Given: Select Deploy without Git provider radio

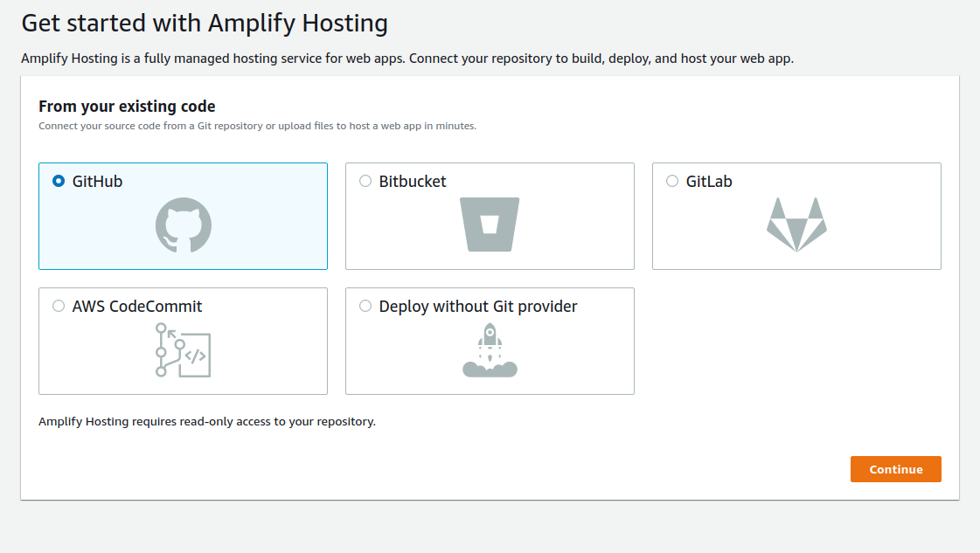Looking at the screenshot, I should [x=365, y=307].
